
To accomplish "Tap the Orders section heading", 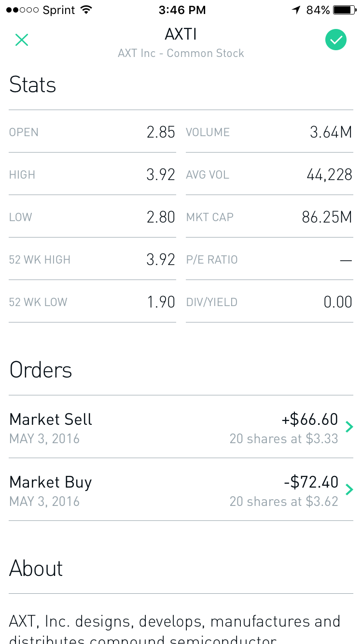I will coord(41,370).
